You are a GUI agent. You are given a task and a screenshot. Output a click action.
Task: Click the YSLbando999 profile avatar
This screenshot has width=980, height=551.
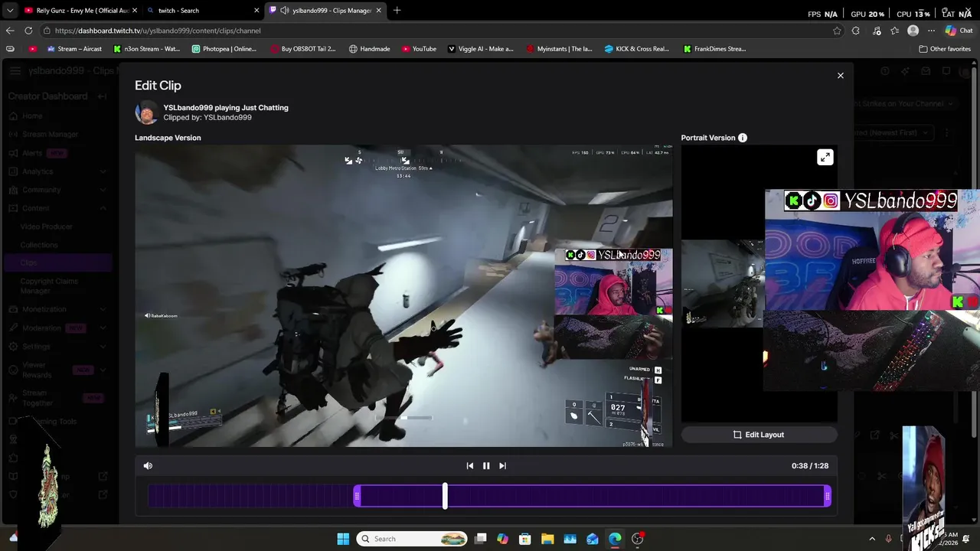click(x=146, y=112)
